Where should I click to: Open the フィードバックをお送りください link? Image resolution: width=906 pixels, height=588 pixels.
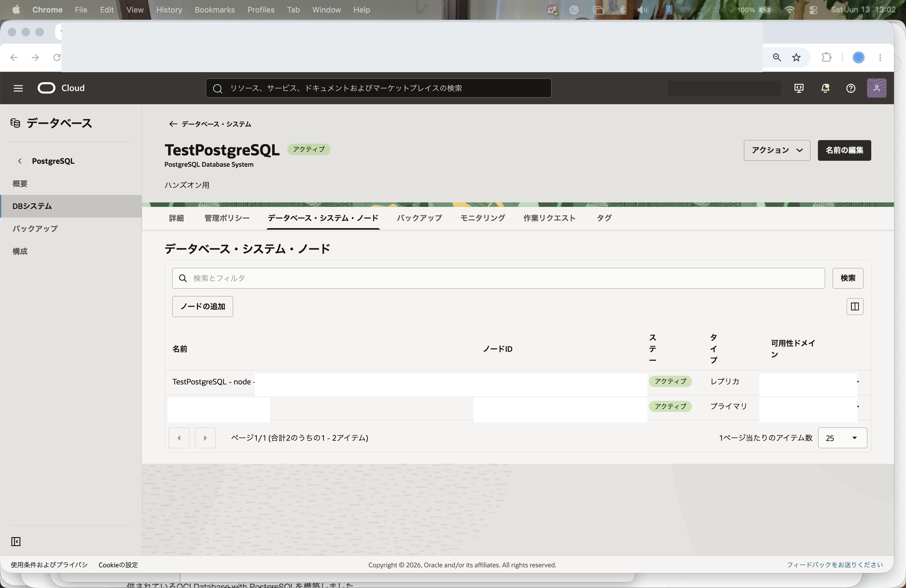click(834, 565)
